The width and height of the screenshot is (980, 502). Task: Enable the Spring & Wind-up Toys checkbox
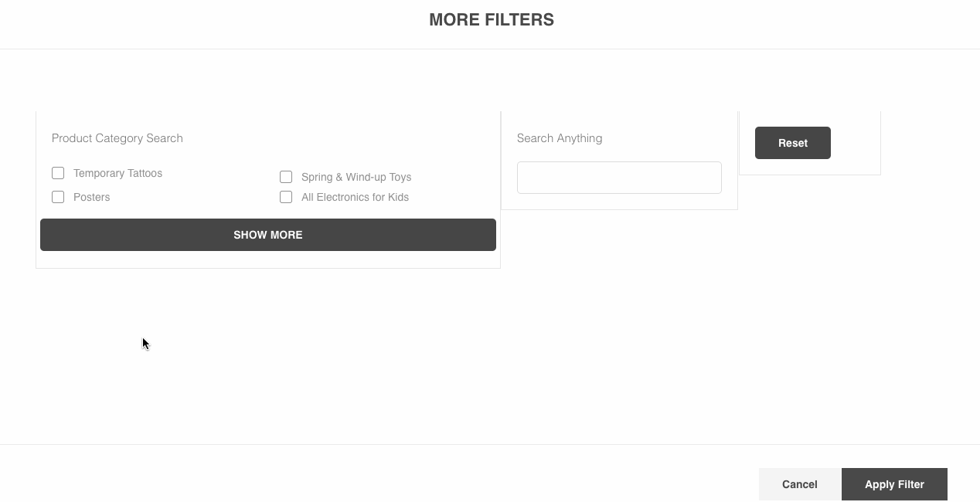pos(286,177)
